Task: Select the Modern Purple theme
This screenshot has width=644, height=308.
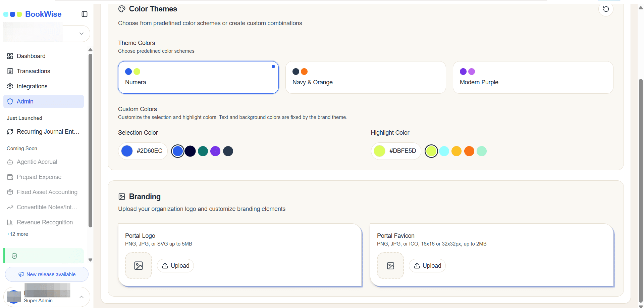Action: (533, 77)
